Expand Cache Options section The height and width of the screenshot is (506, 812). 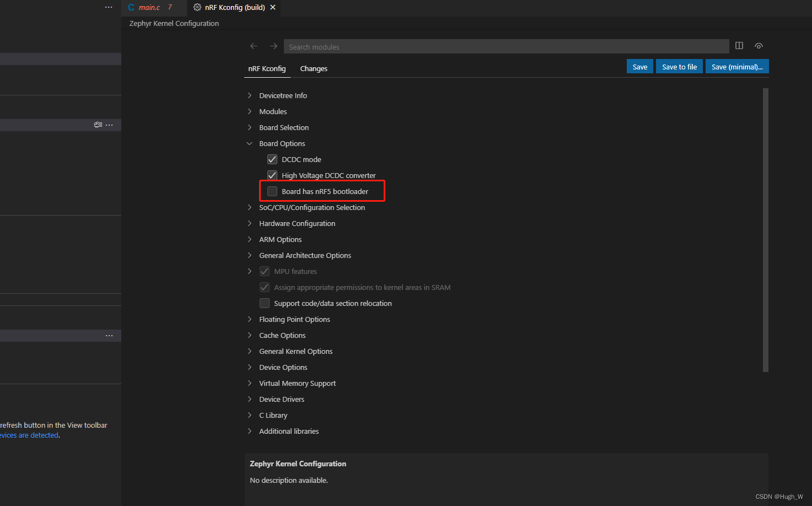coord(250,335)
